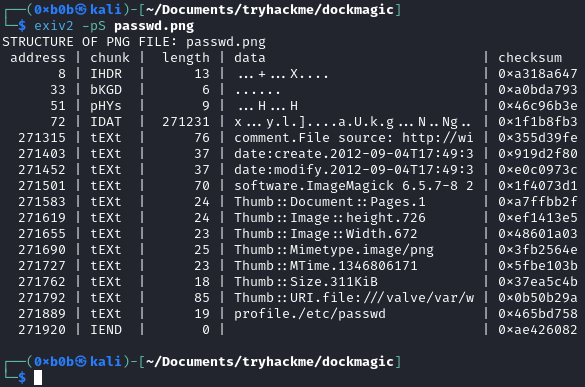The image size is (585, 387).
Task: Click the profile./etc/passwd data entry
Action: coord(310,314)
